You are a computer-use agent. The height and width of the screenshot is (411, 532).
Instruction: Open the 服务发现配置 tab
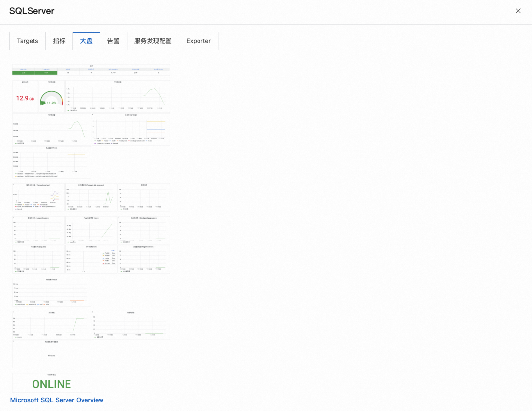[x=152, y=41]
